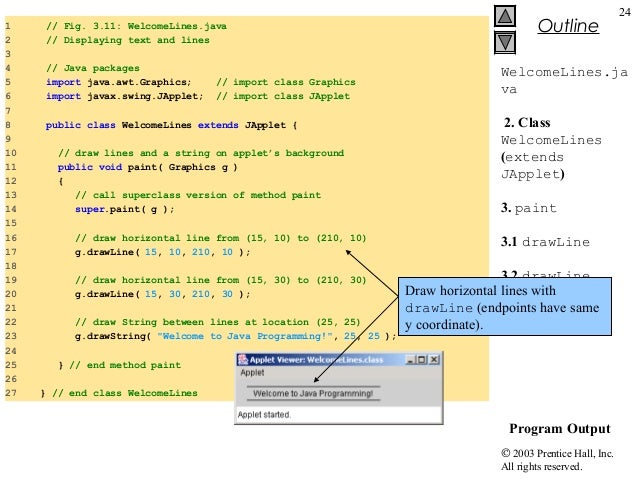Click 'public class WelcomeLines extends JApplet' line
Viewport: 638px width, 479px height.
(171, 125)
